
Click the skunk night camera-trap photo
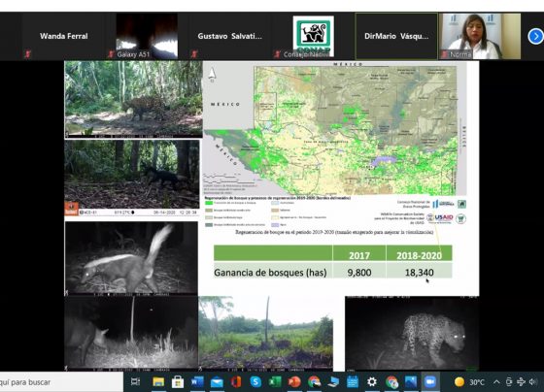pyautogui.click(x=131, y=259)
